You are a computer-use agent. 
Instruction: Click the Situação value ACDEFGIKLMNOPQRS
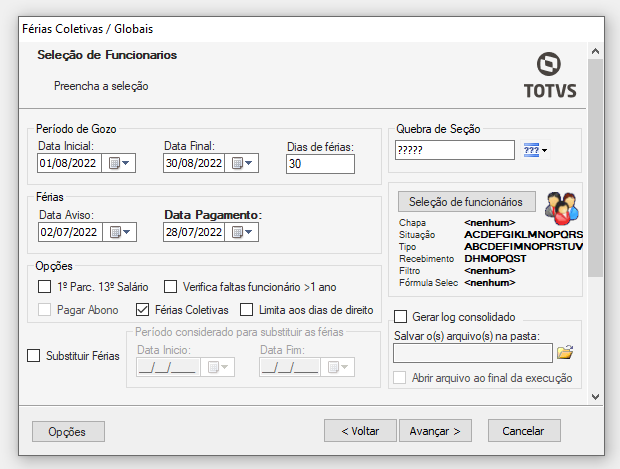(x=523, y=234)
